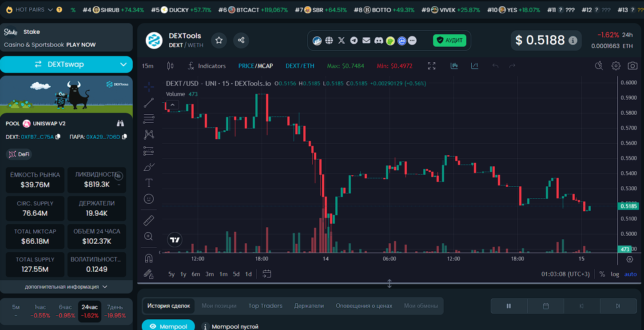
Task: Open the Мои обмены tab
Action: coord(421,306)
